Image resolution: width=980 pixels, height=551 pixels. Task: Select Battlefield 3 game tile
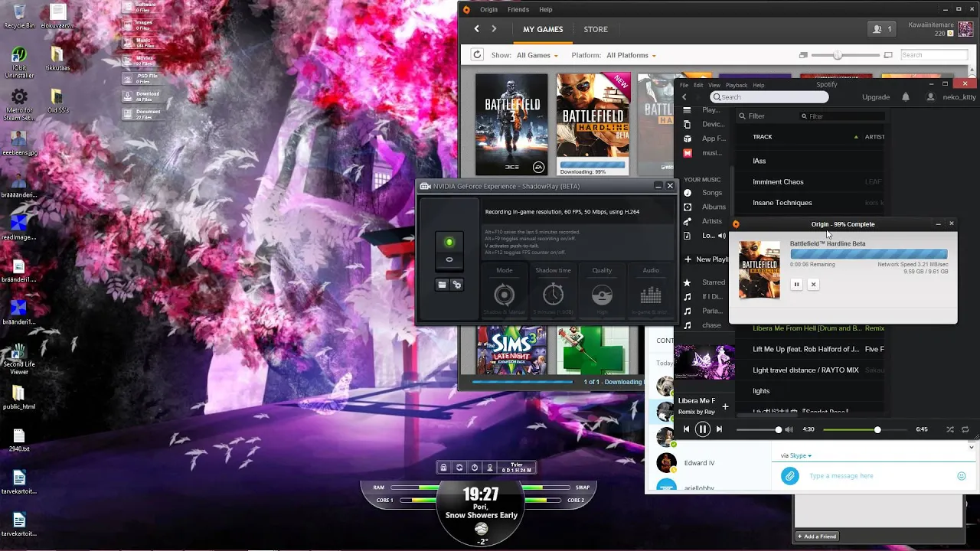(x=511, y=125)
